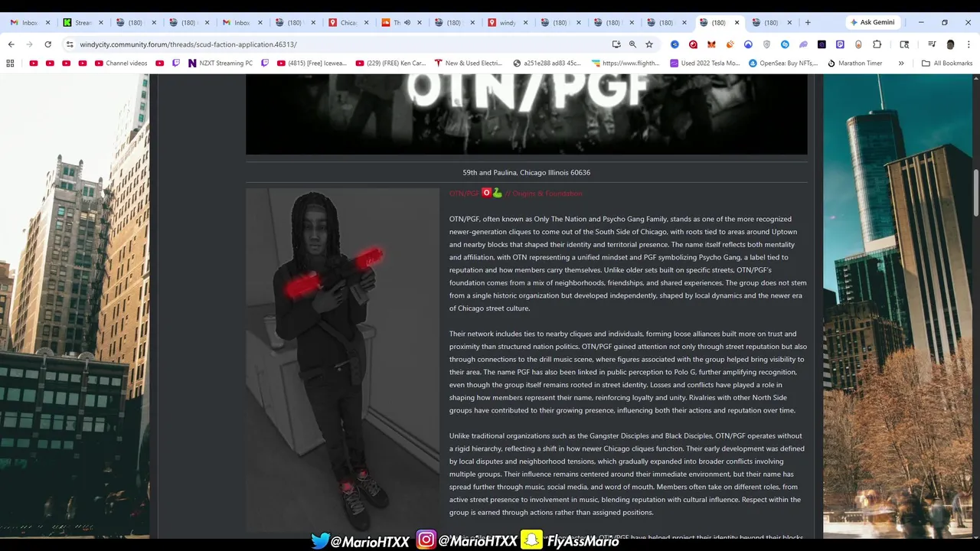
Task: Open the a251e288 ad83 45c bookmark
Action: click(x=547, y=63)
